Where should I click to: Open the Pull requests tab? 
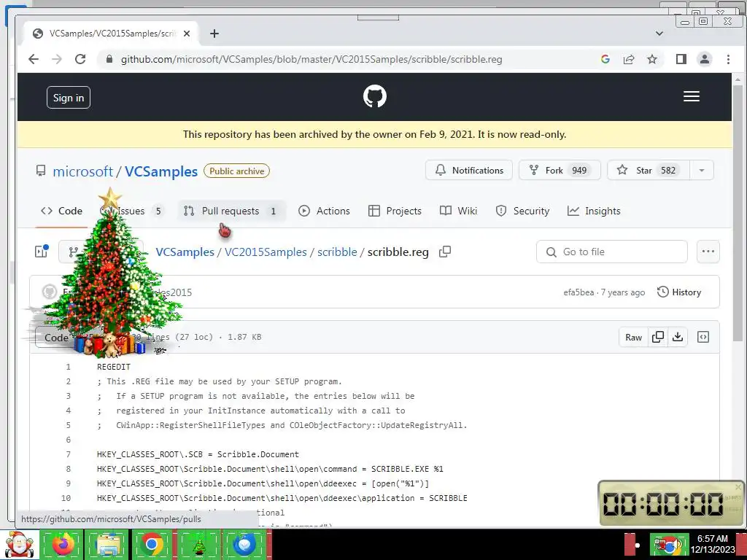(x=231, y=211)
